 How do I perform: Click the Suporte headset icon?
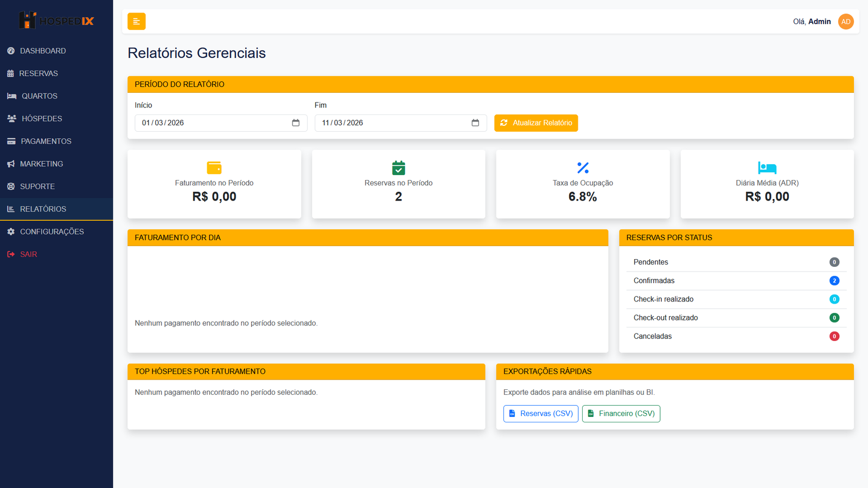tap(11, 186)
